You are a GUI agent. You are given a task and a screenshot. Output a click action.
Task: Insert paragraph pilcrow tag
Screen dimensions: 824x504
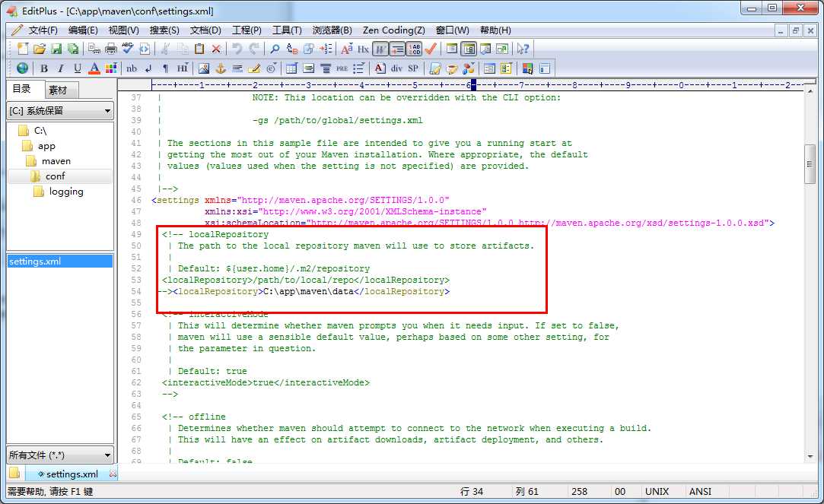pyautogui.click(x=166, y=68)
